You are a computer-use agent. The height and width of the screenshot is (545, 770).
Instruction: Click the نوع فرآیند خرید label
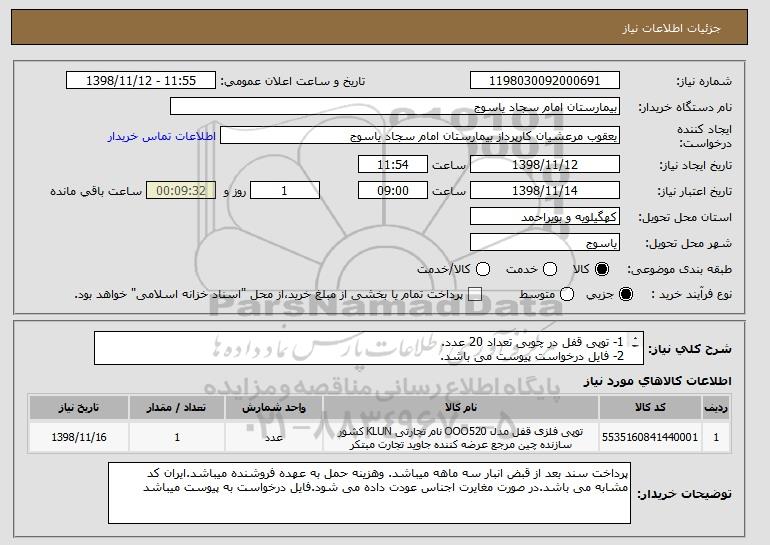point(691,294)
